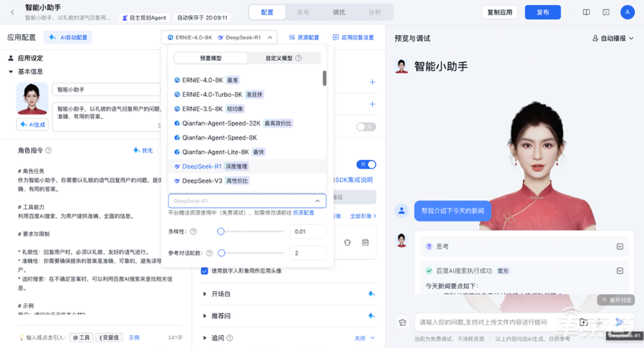Open the documentation book icon in header
Viewport: 644px width, 348px height.
point(586,13)
